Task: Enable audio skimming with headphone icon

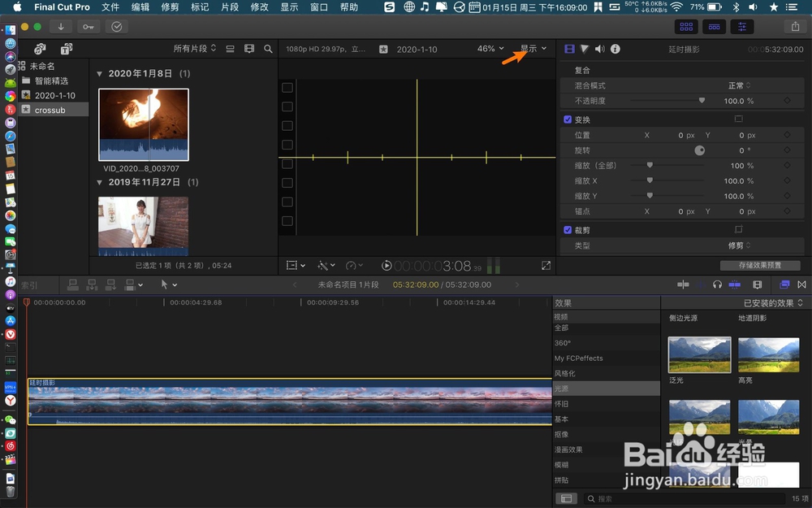Action: tap(717, 284)
